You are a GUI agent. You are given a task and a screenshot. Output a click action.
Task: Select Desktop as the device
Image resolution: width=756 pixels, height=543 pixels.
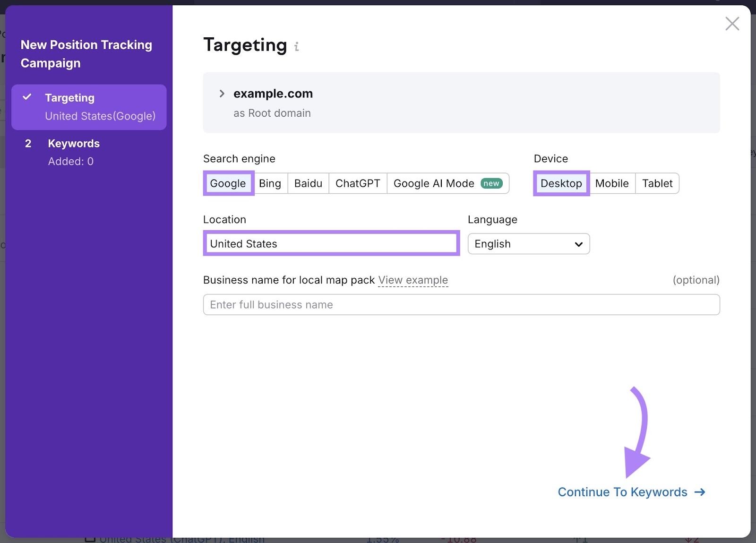coord(561,183)
